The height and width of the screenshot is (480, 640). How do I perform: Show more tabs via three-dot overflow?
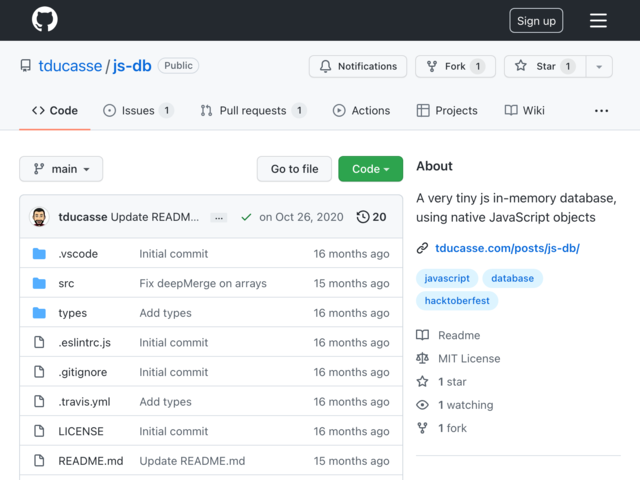[x=601, y=111]
